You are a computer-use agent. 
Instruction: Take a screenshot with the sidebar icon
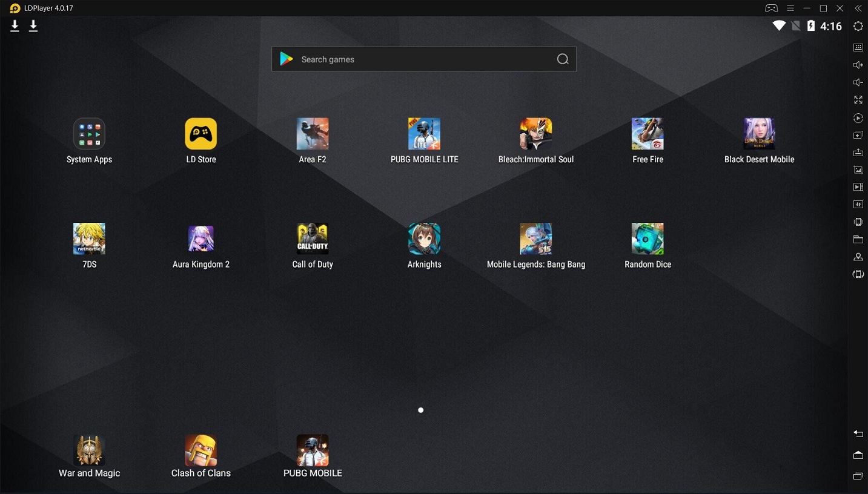click(858, 170)
